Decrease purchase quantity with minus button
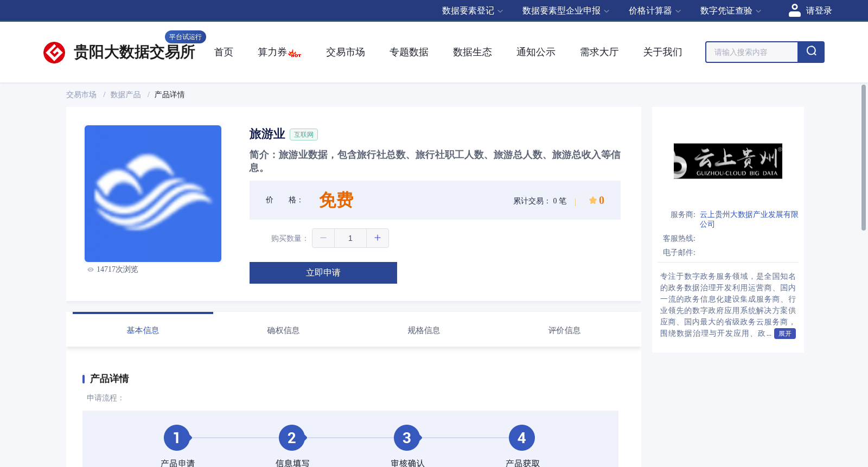The height and width of the screenshot is (467, 868). pos(323,238)
